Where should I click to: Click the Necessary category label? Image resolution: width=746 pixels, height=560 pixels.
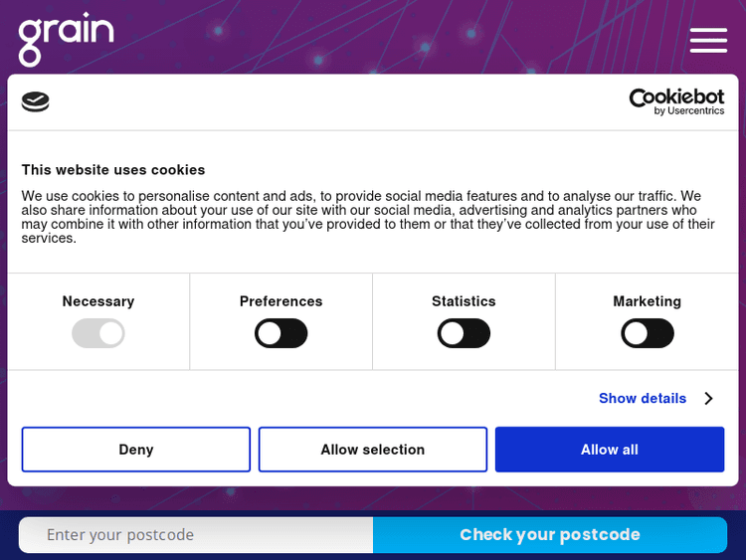click(x=98, y=301)
